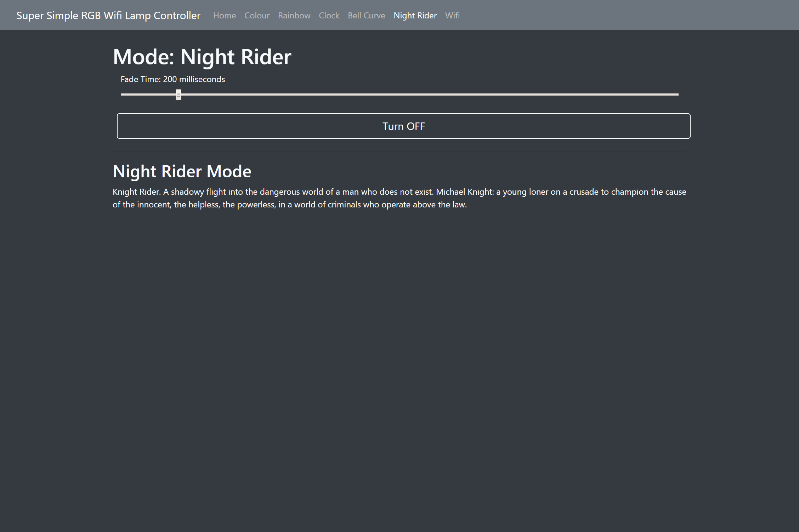Switch to Rainbow mode

point(294,16)
